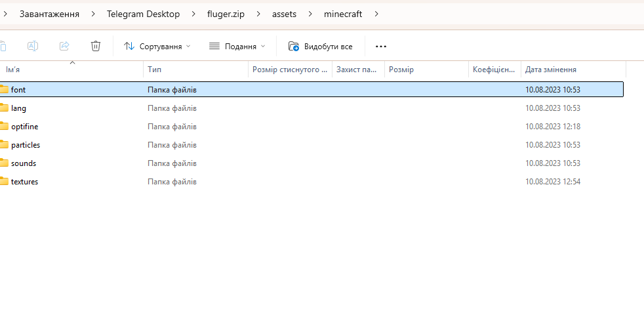This screenshot has height=313, width=644.
Task: Click the Extract all (Видобути все) button
Action: coord(320,47)
